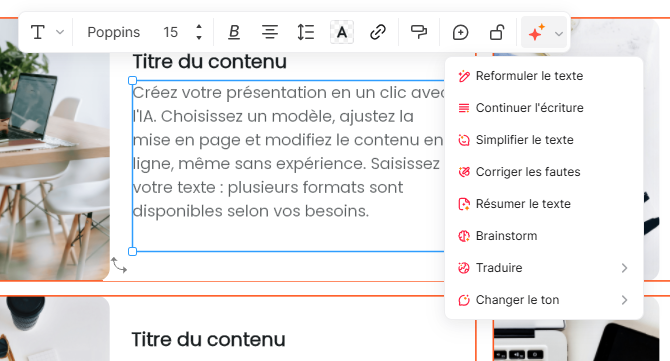Open the line spacing settings

pos(306,32)
